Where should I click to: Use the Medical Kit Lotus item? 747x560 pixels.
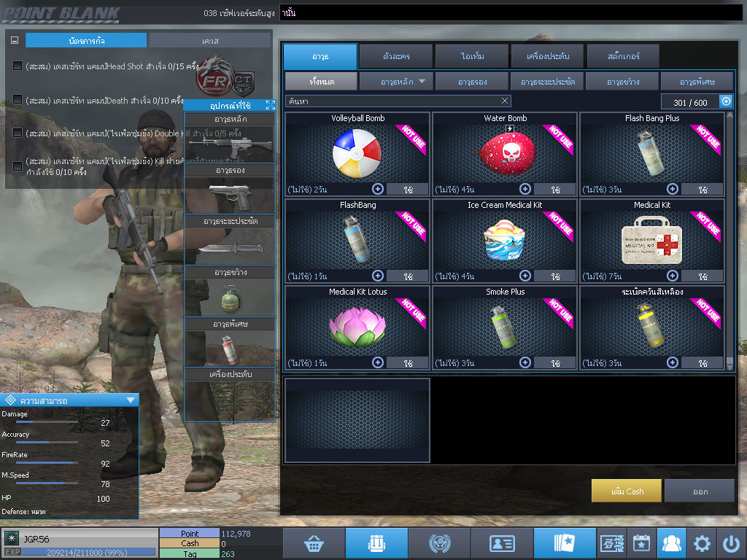[x=408, y=362]
